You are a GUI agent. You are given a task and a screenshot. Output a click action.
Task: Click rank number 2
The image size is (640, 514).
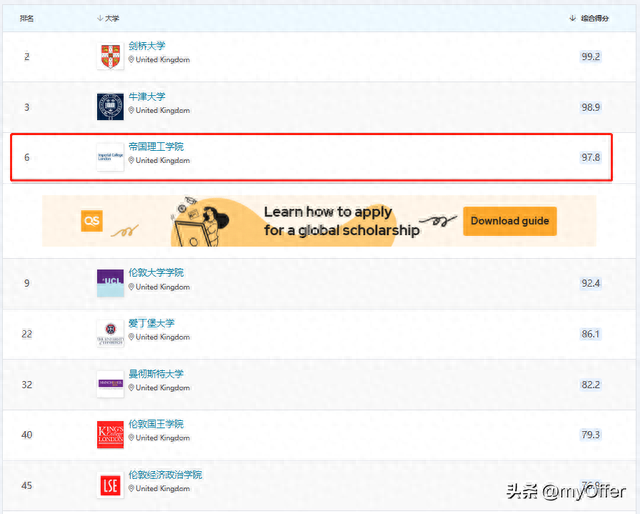click(x=27, y=56)
